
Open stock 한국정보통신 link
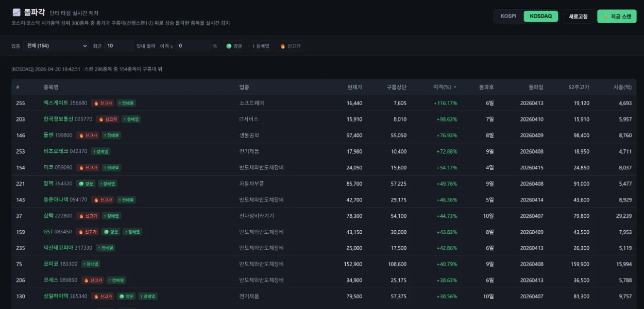click(58, 119)
